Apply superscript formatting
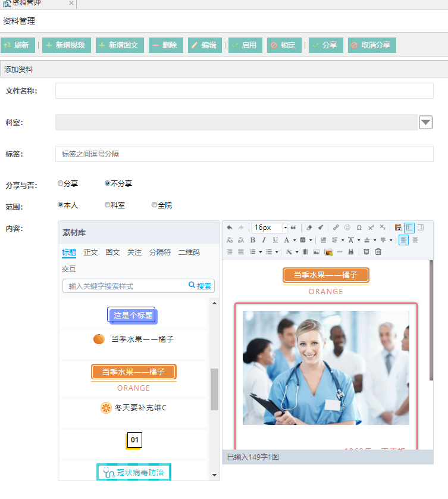The image size is (448, 499). [371, 227]
